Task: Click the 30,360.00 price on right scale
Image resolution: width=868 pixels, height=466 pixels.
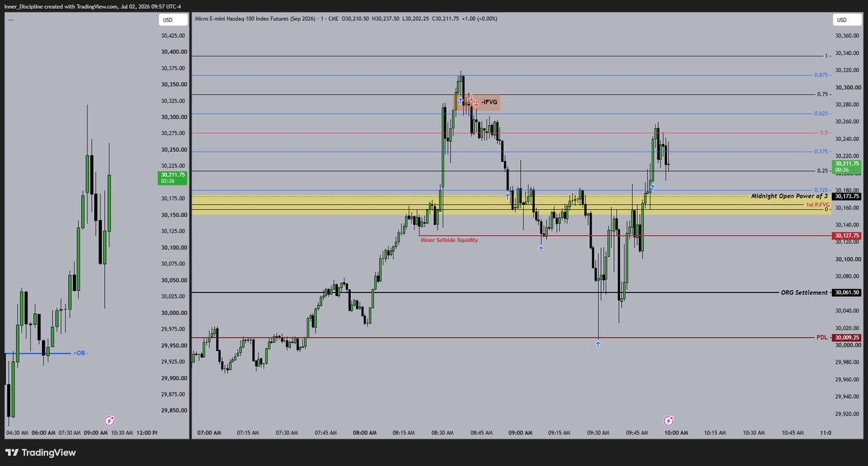Action: (x=847, y=36)
